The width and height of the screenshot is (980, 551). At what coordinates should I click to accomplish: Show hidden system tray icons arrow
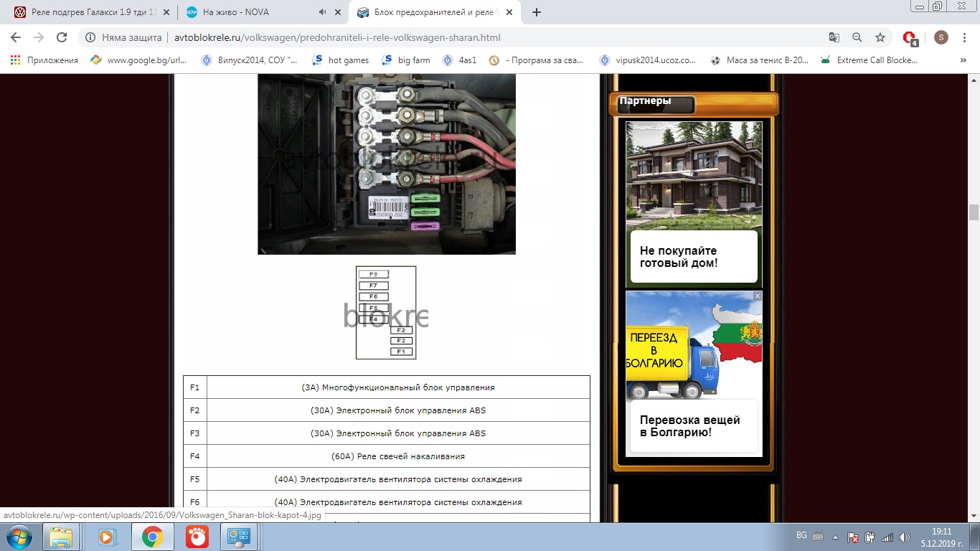click(x=835, y=537)
